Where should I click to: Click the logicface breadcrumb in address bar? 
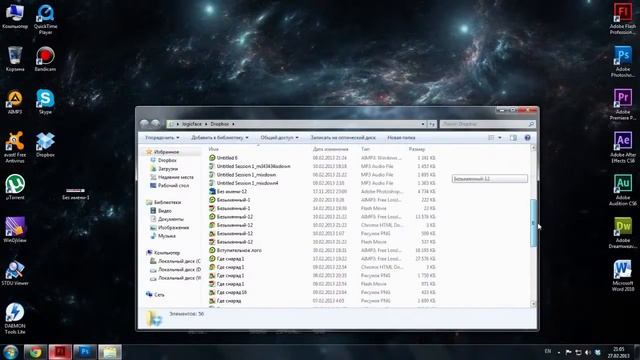[x=192, y=124]
